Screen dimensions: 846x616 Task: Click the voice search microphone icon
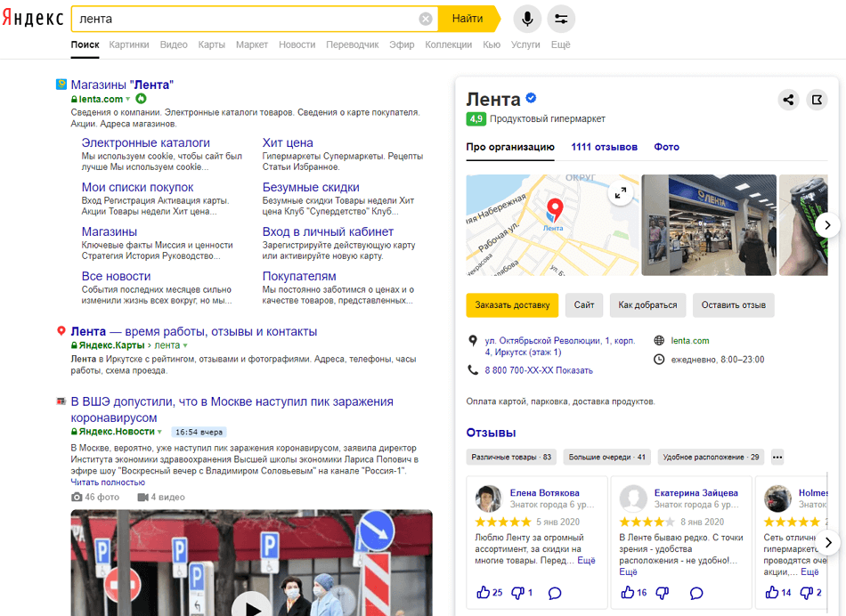527,19
